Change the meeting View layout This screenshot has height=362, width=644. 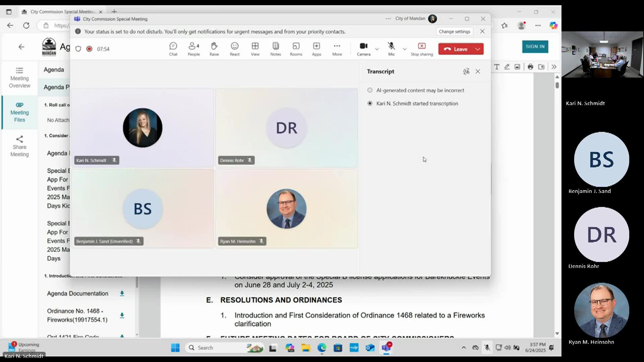coord(255,49)
